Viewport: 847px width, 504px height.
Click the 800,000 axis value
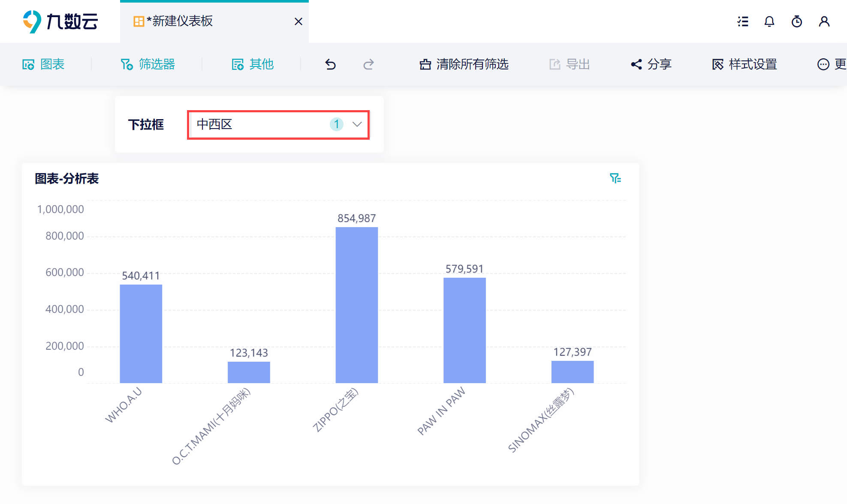click(65, 236)
